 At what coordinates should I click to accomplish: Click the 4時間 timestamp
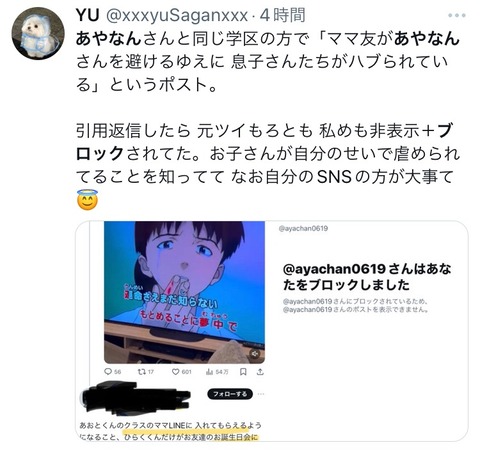point(283,15)
